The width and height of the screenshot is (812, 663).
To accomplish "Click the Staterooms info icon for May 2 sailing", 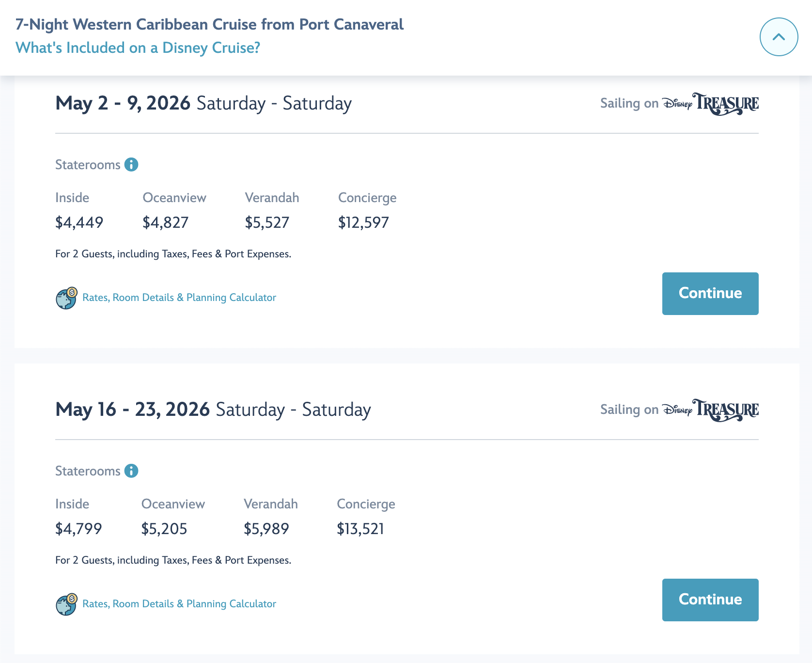I will tap(131, 165).
